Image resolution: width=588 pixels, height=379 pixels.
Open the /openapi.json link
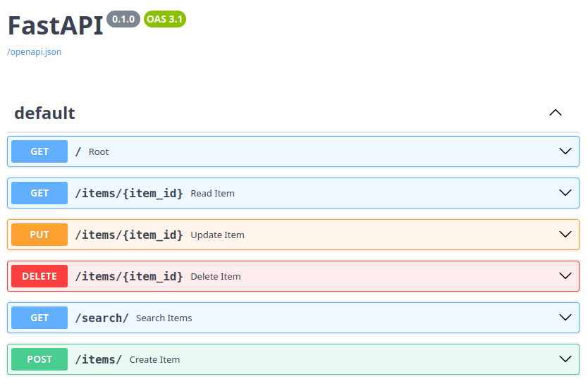pos(34,51)
